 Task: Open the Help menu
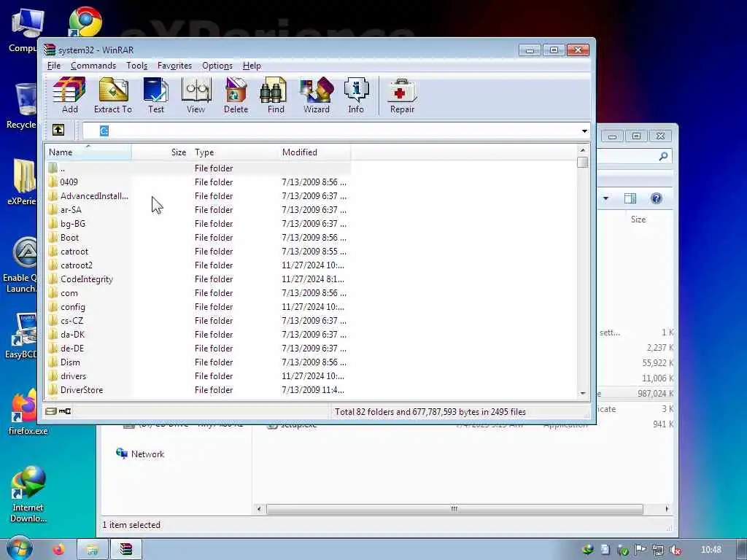coord(252,66)
